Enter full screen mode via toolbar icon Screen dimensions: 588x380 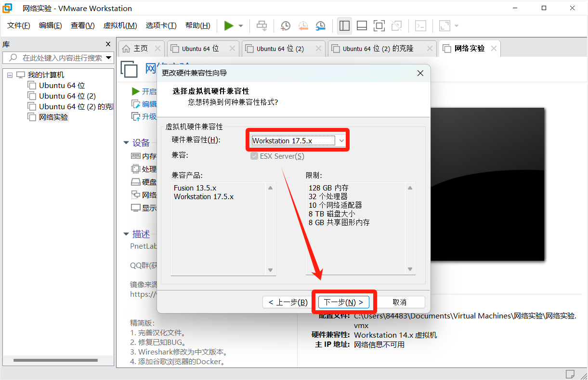[x=379, y=25]
